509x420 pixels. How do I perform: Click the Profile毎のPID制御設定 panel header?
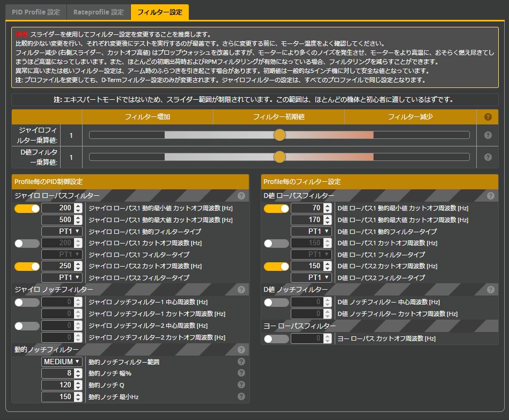point(130,182)
